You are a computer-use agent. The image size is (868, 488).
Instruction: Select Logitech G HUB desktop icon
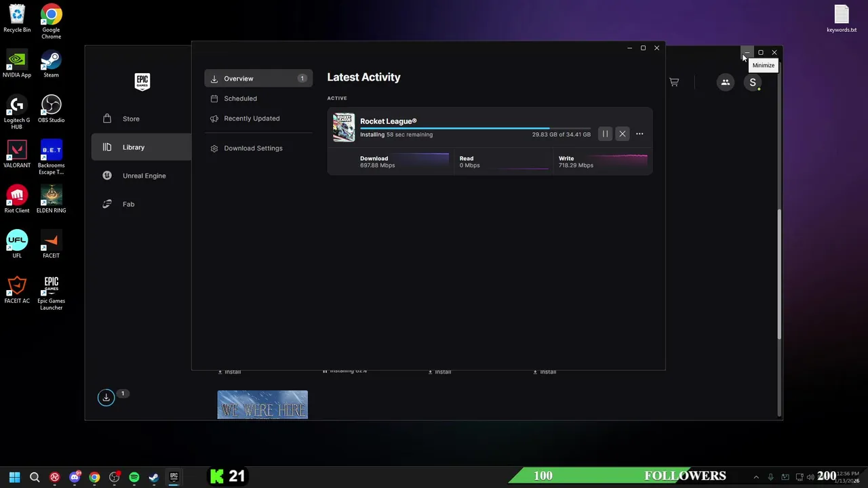pyautogui.click(x=17, y=113)
